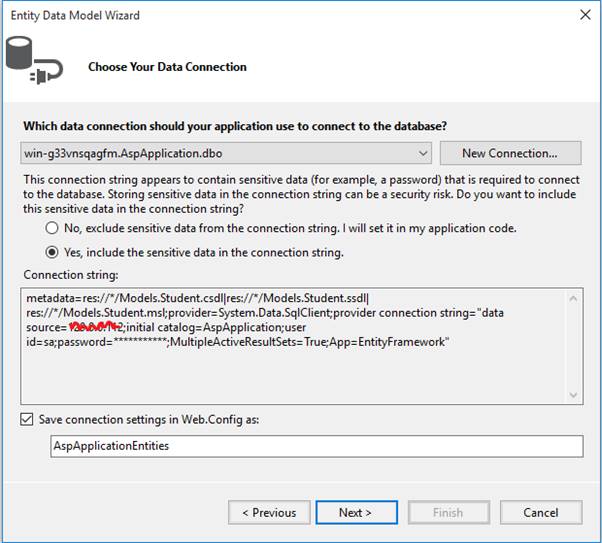Open the win-g33vnsqagfm.AspApplication.dbo connection combo box
The height and width of the screenshot is (543, 602).
pos(220,154)
